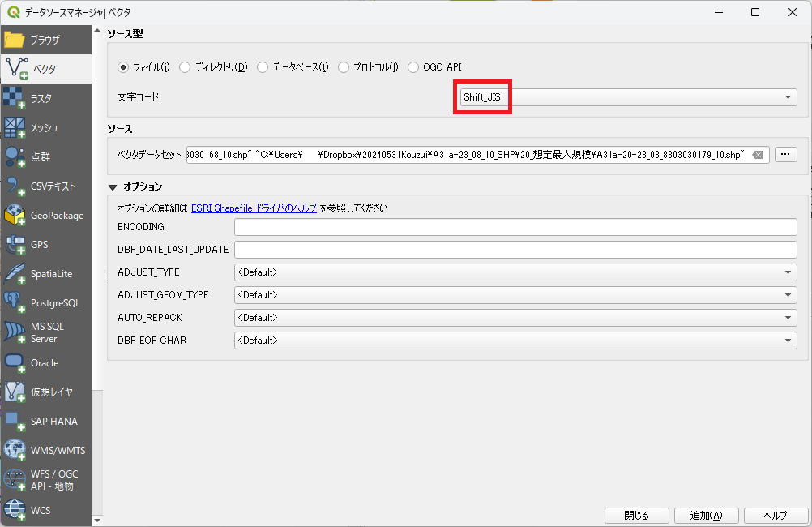Select the Raster data source icon
812x527 pixels.
point(15,98)
